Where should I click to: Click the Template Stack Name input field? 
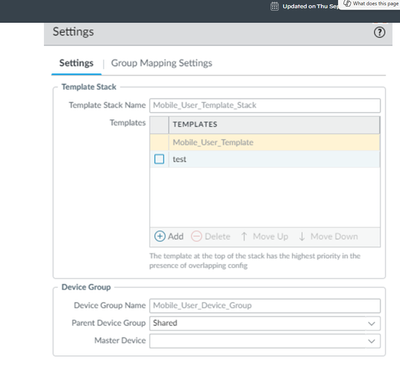(265, 105)
